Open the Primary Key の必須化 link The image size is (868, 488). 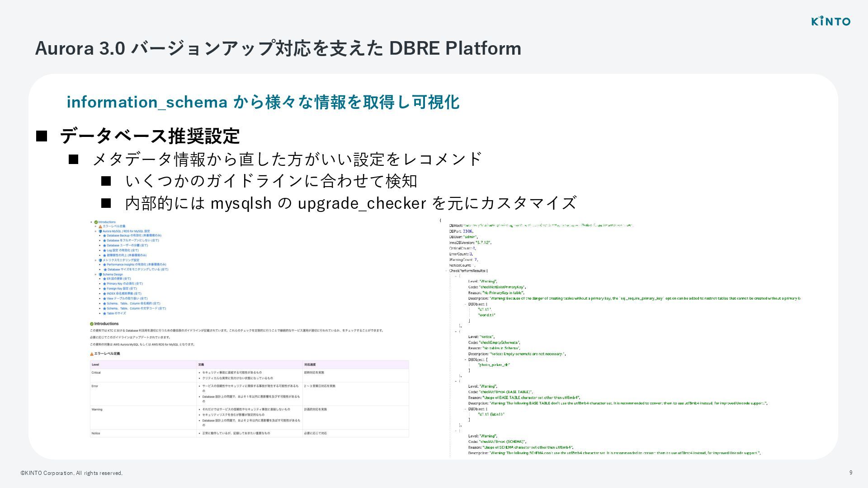click(124, 284)
